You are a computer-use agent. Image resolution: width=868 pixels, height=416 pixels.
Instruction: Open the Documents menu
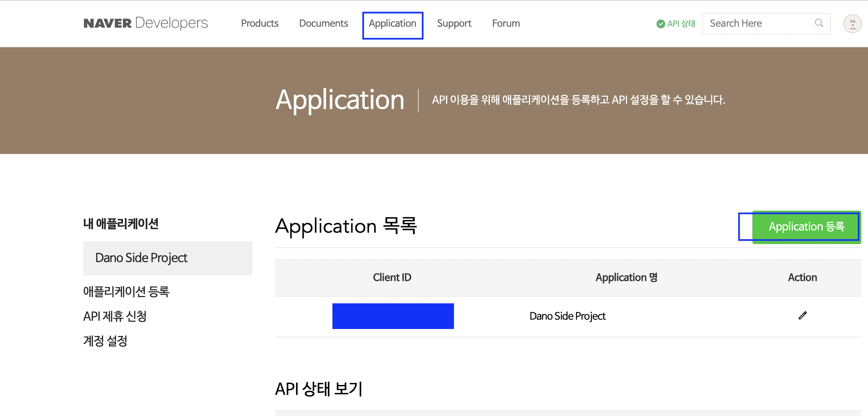pyautogui.click(x=323, y=23)
